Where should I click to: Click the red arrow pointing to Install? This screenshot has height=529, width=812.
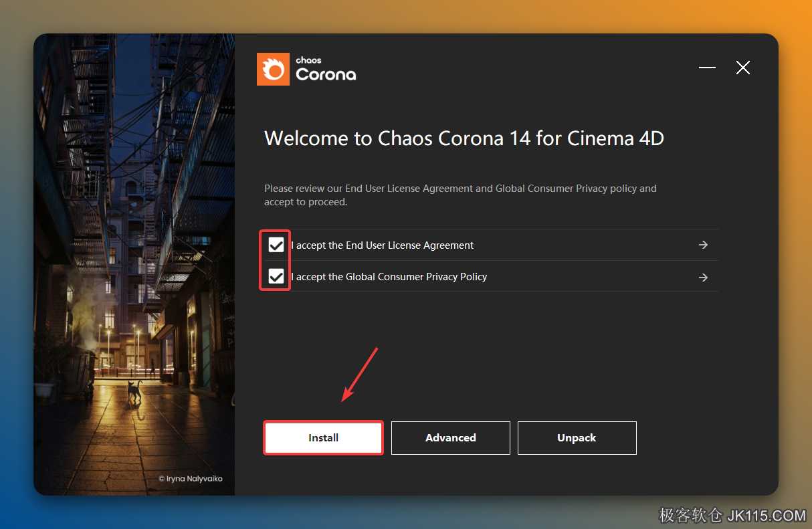click(360, 375)
